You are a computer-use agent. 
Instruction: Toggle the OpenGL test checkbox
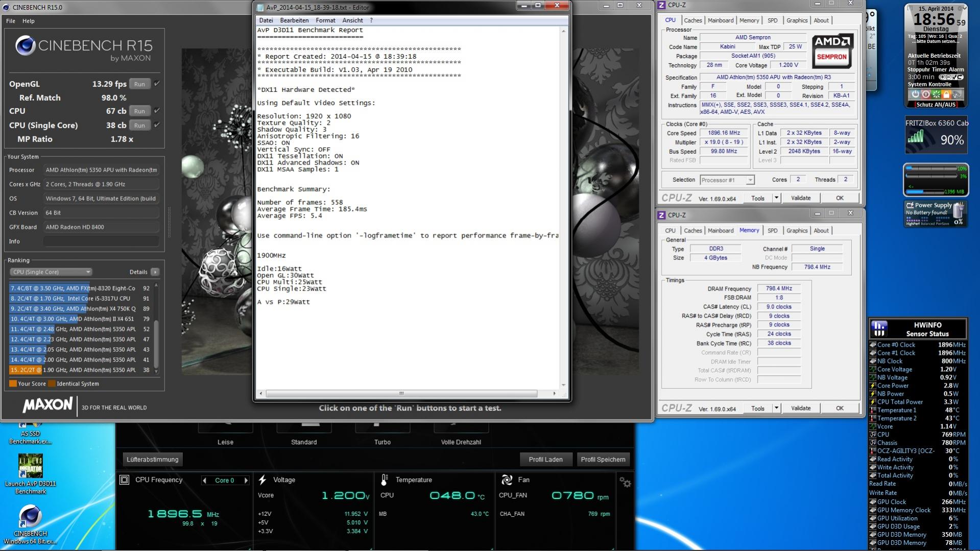pos(157,84)
